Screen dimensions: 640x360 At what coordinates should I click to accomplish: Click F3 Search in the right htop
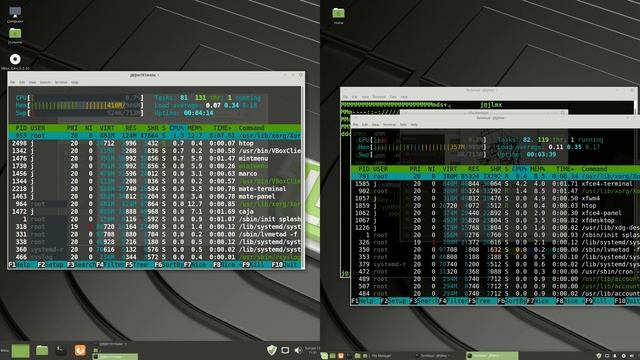pyautogui.click(x=424, y=301)
